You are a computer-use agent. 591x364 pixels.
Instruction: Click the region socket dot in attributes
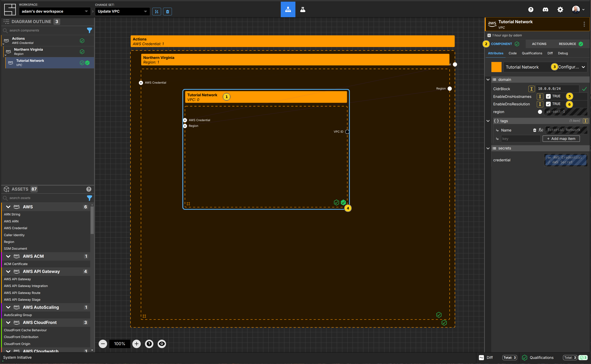tap(540, 112)
